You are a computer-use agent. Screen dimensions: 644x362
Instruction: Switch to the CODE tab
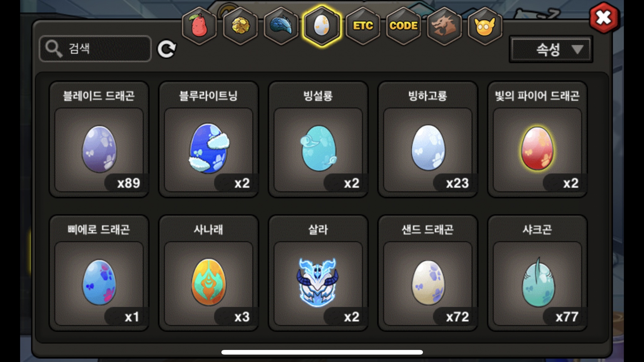403,26
